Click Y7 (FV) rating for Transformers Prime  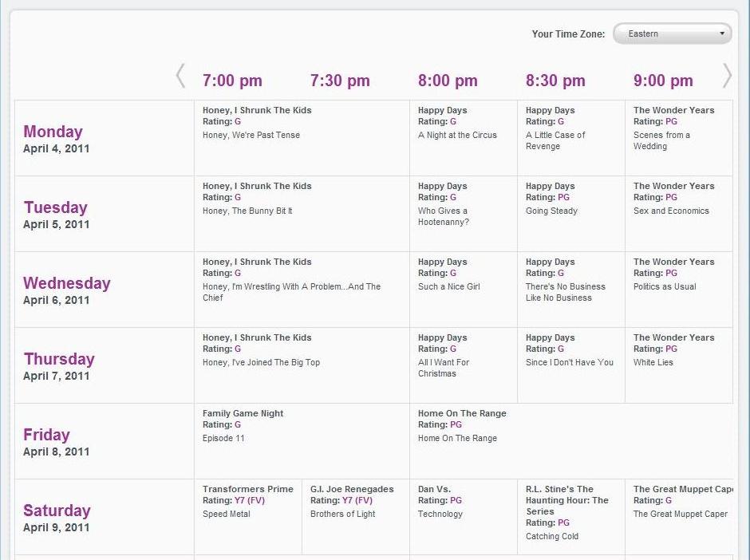click(250, 501)
